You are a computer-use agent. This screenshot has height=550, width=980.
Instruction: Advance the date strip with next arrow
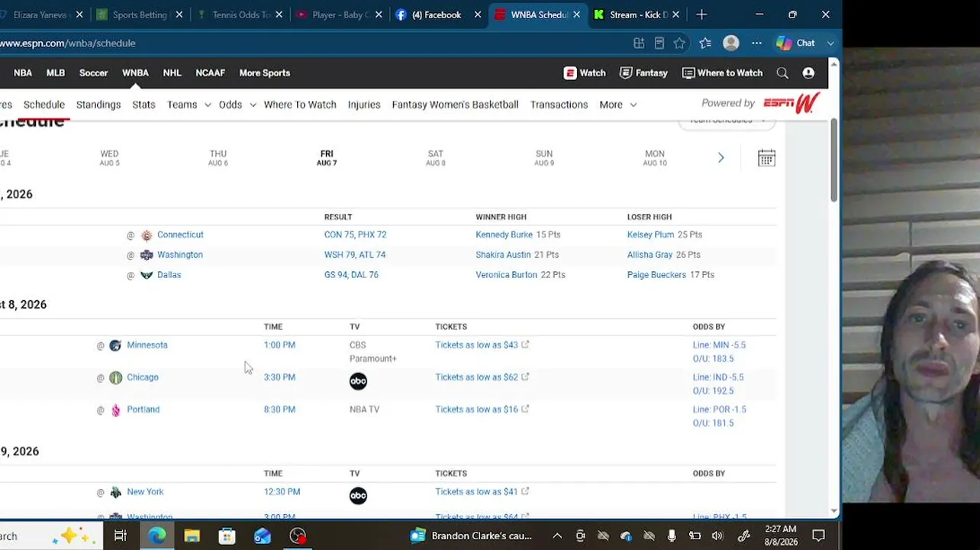click(x=720, y=157)
